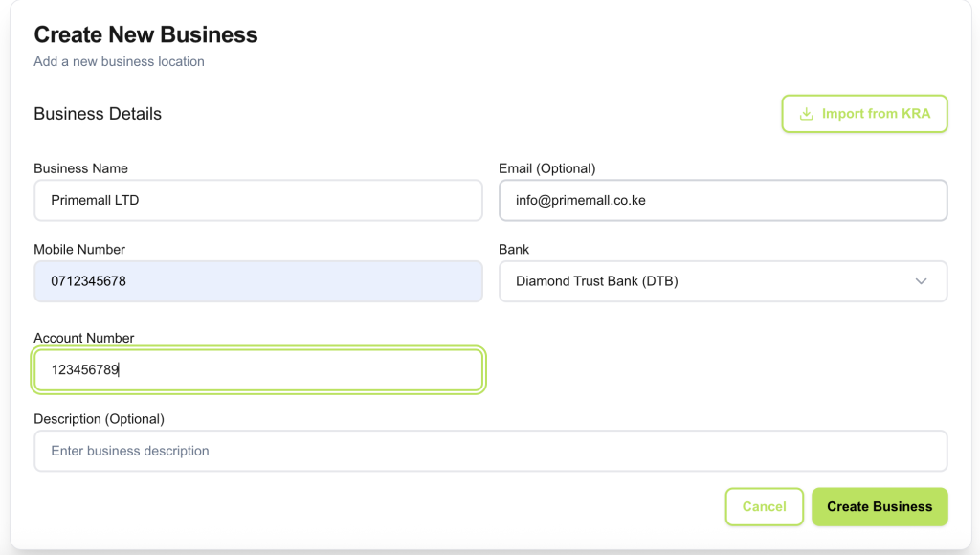This screenshot has width=980, height=555.
Task: Select the 'Bank' field label
Action: (x=514, y=250)
